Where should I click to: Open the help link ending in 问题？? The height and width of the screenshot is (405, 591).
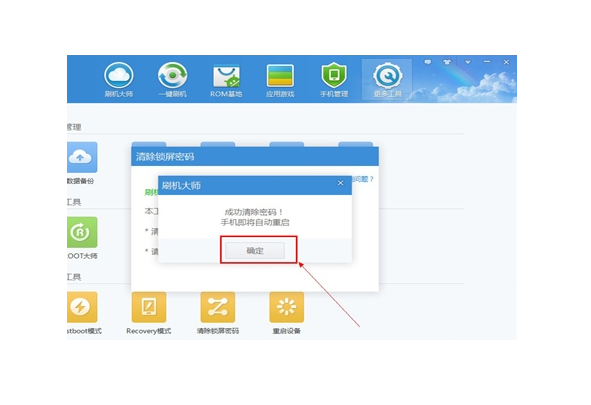(x=363, y=179)
